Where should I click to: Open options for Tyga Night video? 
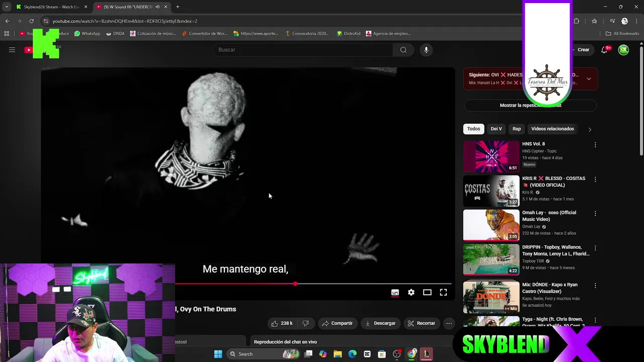pos(595,320)
